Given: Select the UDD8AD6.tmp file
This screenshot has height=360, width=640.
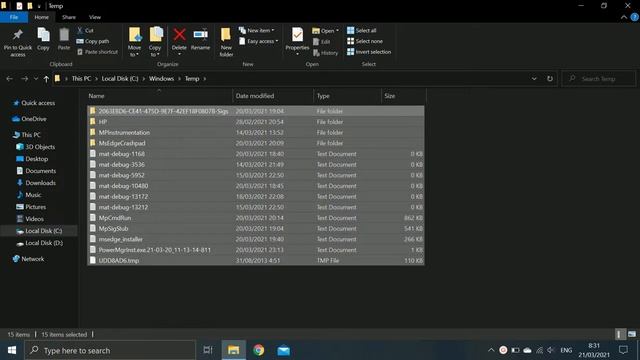Looking at the screenshot, I should (256, 260).
